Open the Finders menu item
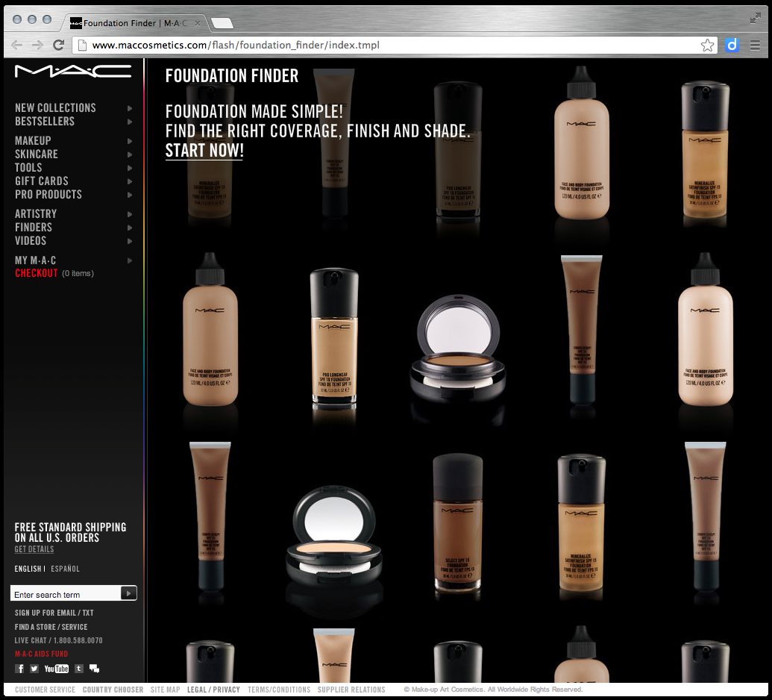Screen dimensions: 772x700 [x=34, y=228]
